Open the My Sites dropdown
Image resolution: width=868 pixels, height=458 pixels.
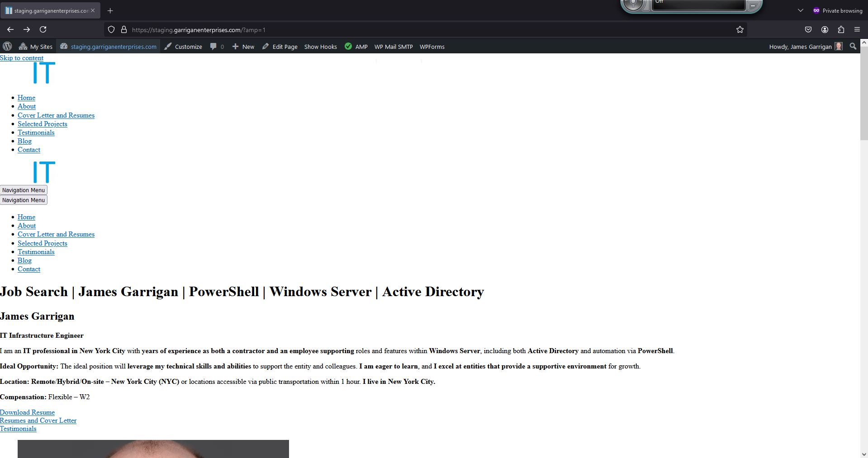coord(36,46)
